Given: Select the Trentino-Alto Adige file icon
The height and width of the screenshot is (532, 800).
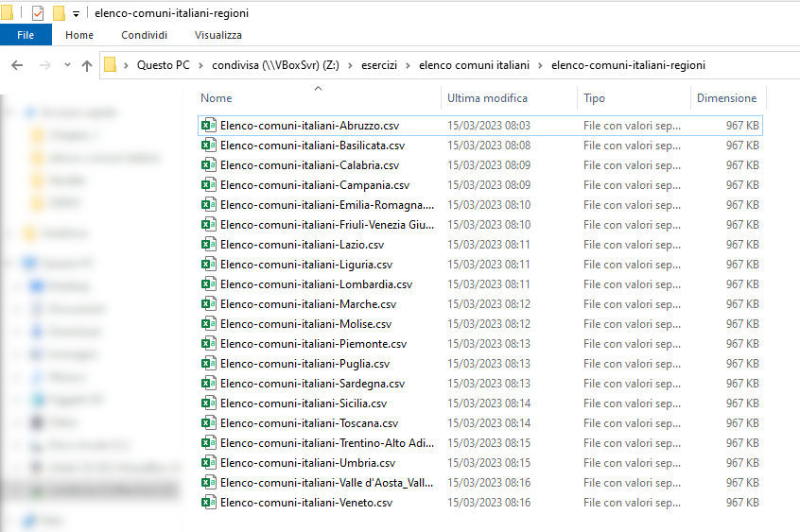Looking at the screenshot, I should 208,443.
